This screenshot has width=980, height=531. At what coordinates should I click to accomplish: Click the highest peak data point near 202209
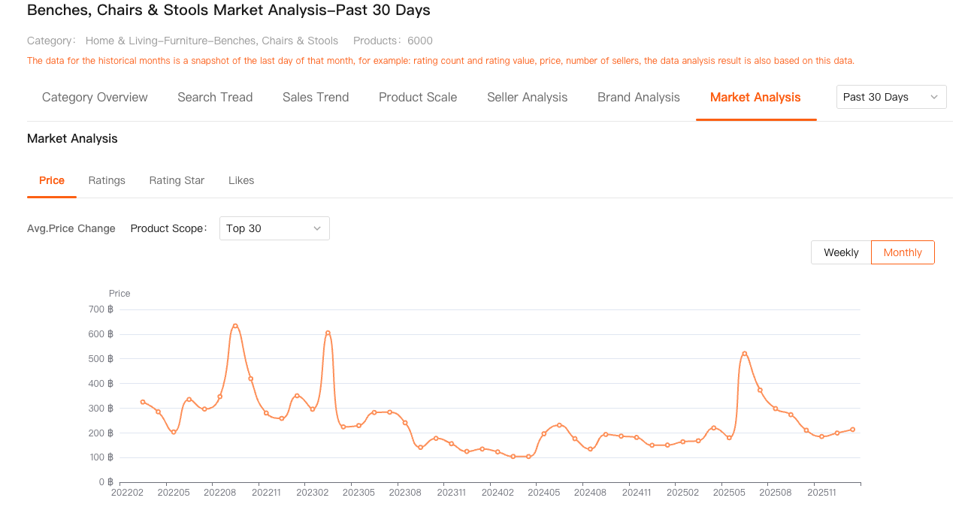235,326
